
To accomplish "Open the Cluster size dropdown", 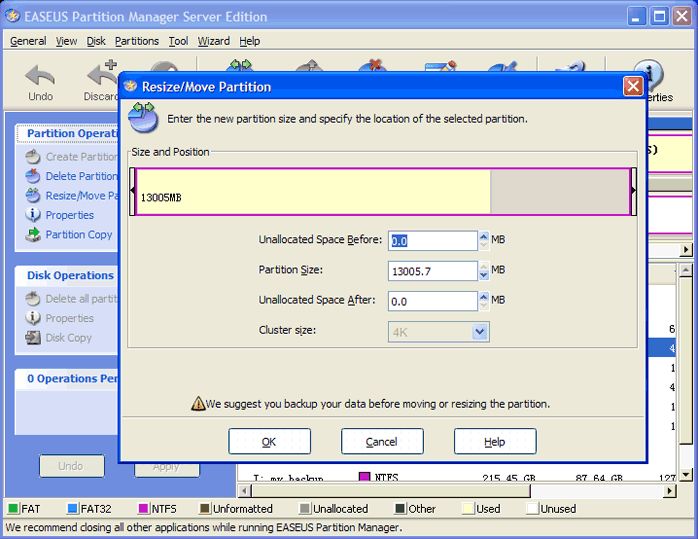I will pos(479,332).
